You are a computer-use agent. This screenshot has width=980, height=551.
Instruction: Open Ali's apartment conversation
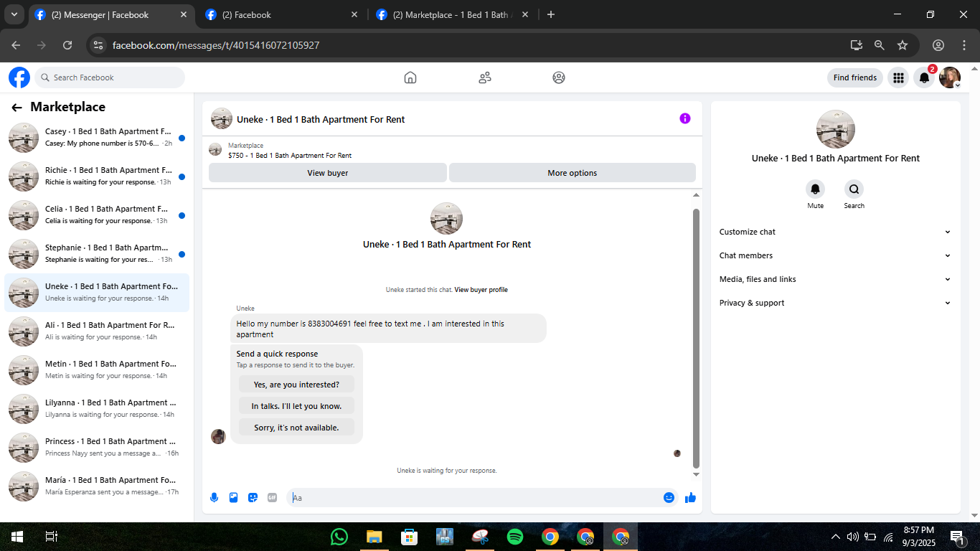(x=97, y=331)
